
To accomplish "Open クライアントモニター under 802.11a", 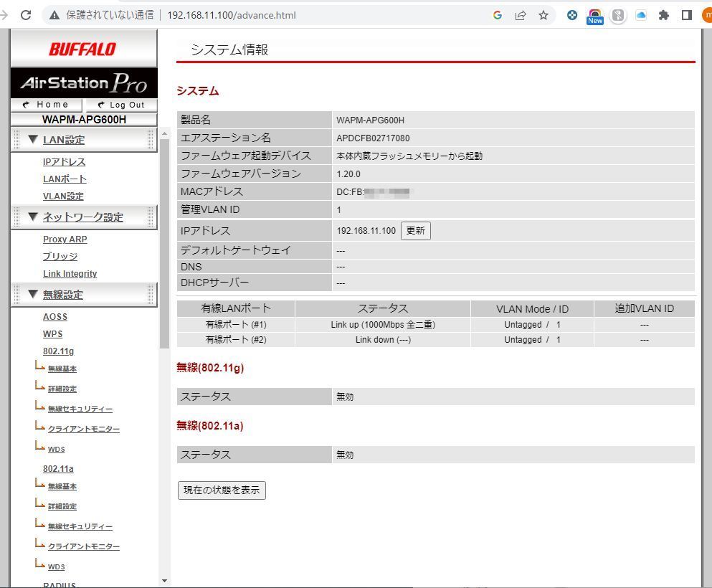I will [84, 546].
